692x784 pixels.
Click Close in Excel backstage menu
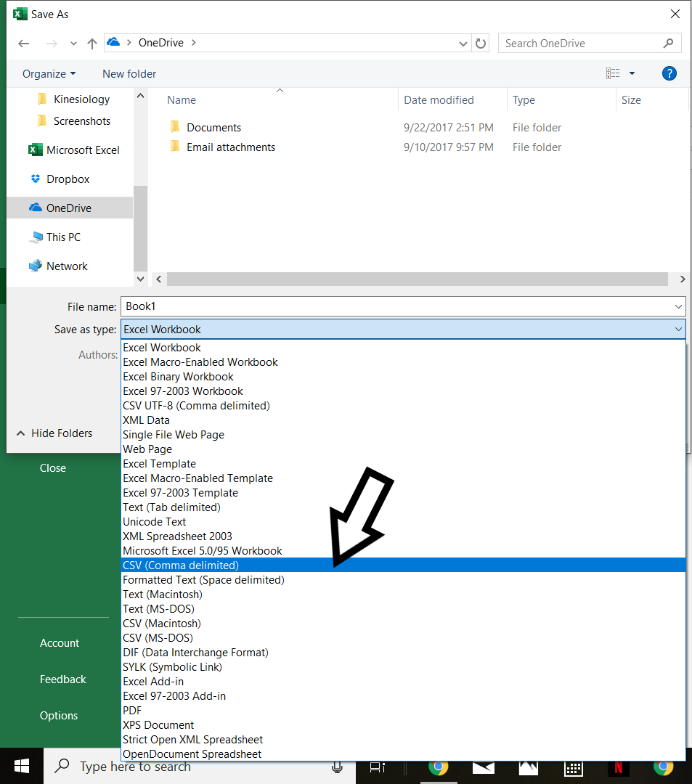click(53, 468)
